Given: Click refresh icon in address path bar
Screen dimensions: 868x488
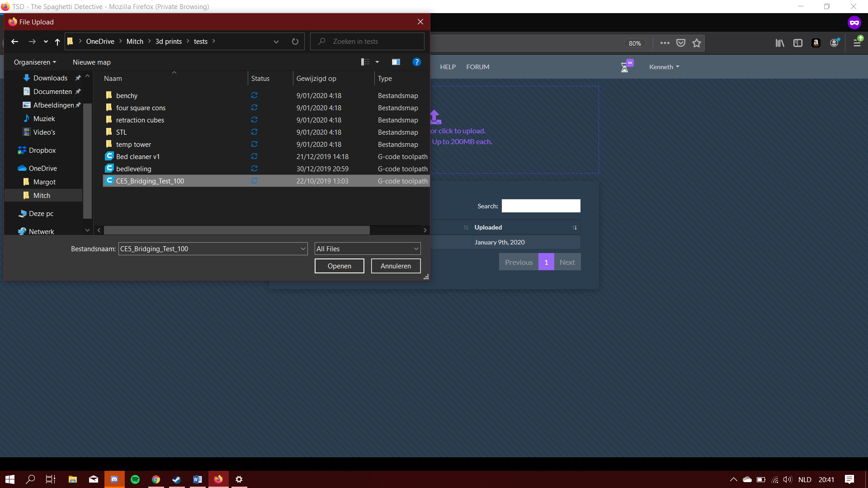Looking at the screenshot, I should 295,42.
